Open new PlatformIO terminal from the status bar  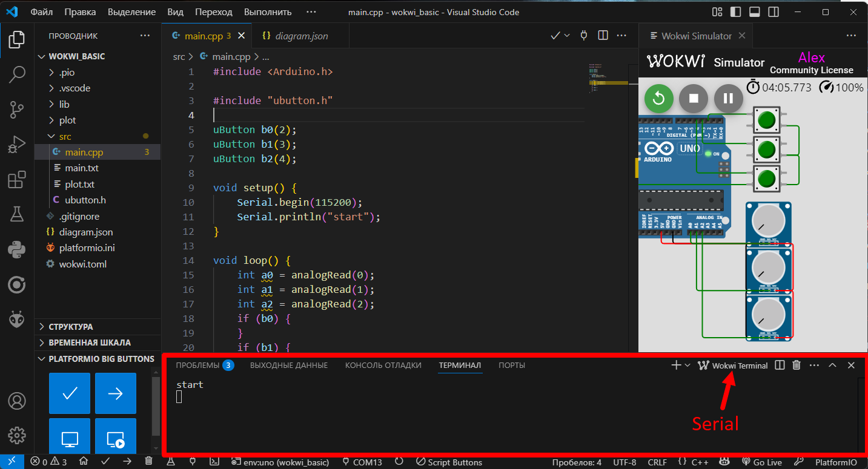pyautogui.click(x=214, y=462)
